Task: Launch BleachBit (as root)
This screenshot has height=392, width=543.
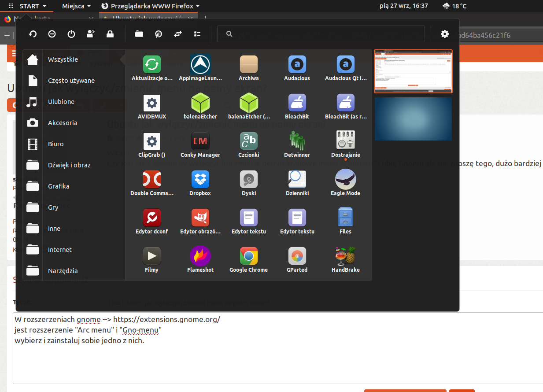Action: (346, 106)
